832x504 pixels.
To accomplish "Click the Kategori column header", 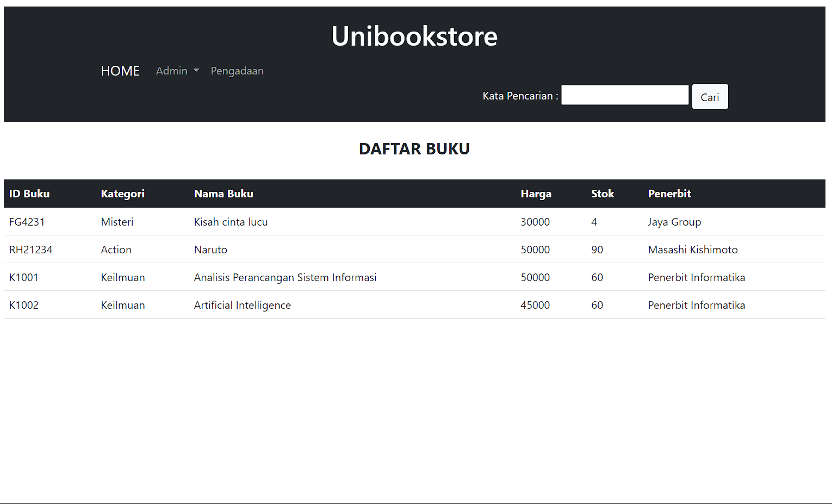I will click(122, 194).
